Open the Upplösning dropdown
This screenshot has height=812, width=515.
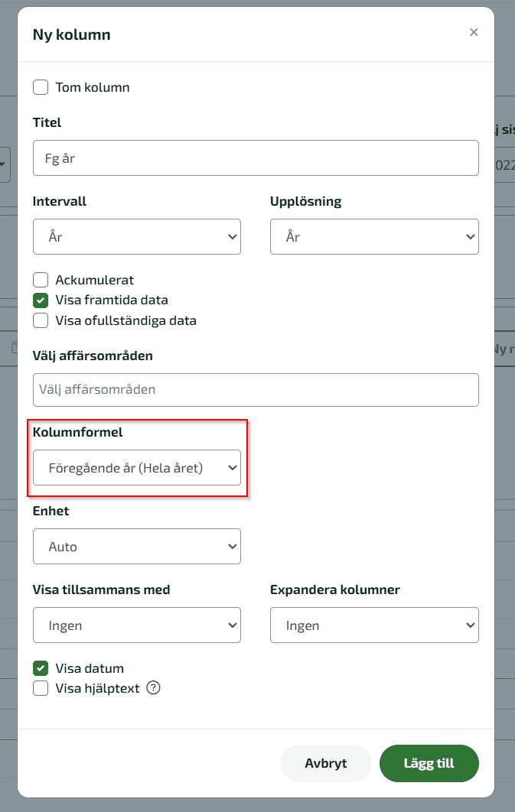click(374, 237)
